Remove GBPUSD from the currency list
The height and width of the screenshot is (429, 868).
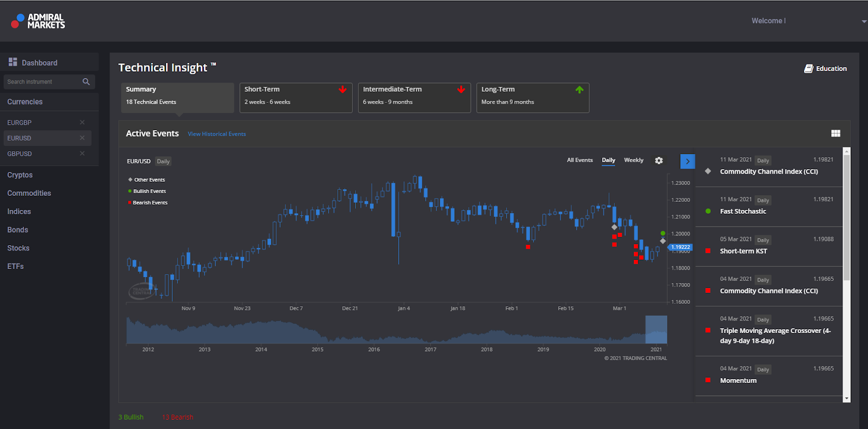pyautogui.click(x=82, y=153)
